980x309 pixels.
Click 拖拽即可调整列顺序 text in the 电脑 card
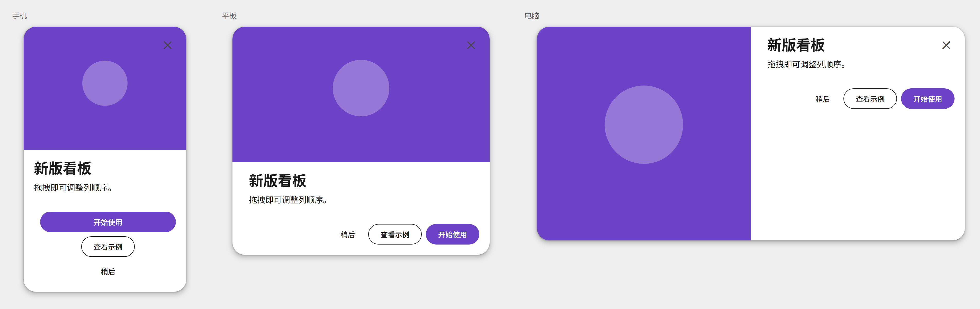(x=806, y=64)
